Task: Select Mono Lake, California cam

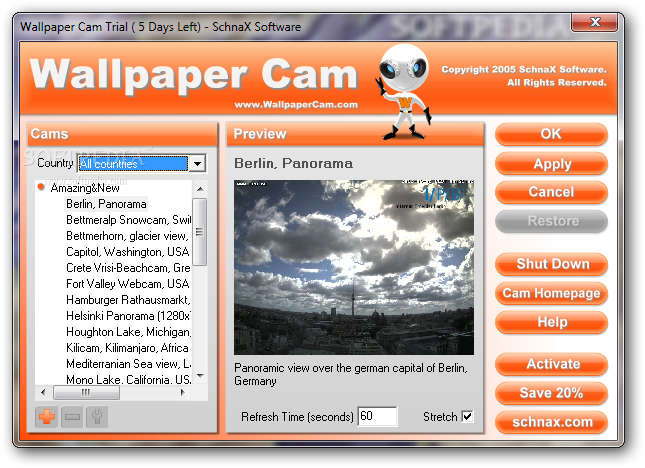Action: (x=128, y=379)
